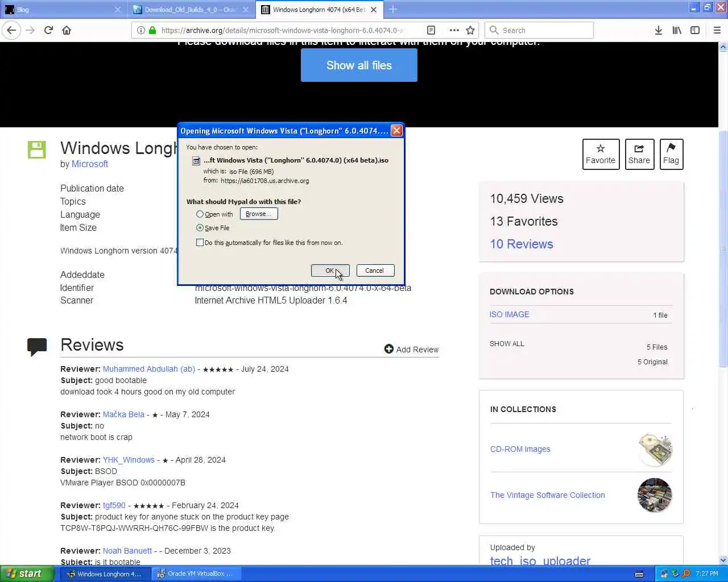Click scrollbar up arrow
The width and height of the screenshot is (728, 582).
[x=723, y=47]
